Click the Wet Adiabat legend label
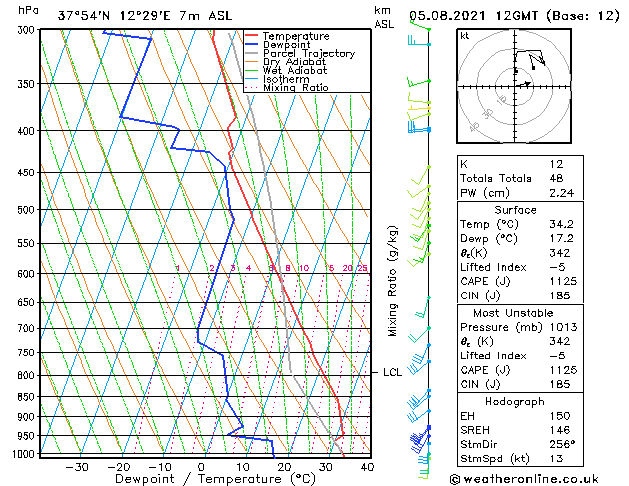Viewport: 629px width, 486px height. [295, 70]
